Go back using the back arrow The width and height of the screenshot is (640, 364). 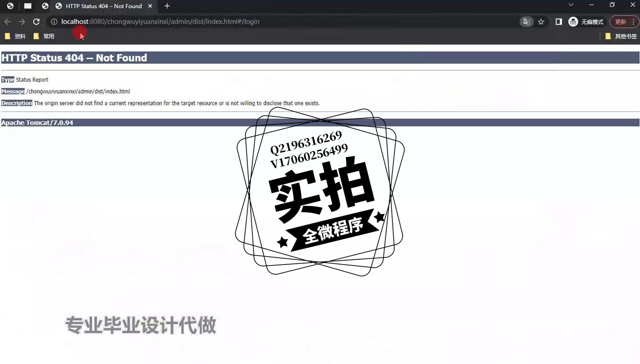(8, 22)
